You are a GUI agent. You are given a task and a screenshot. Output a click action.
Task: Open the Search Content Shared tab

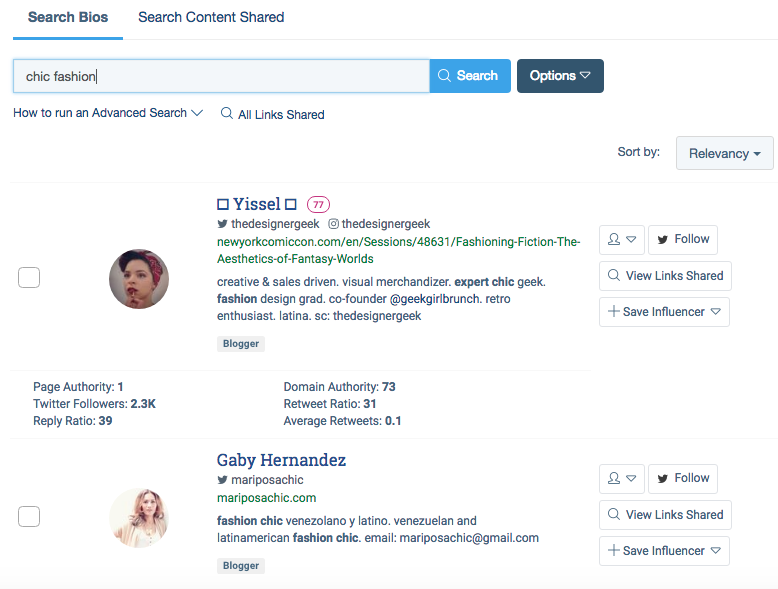coord(211,17)
